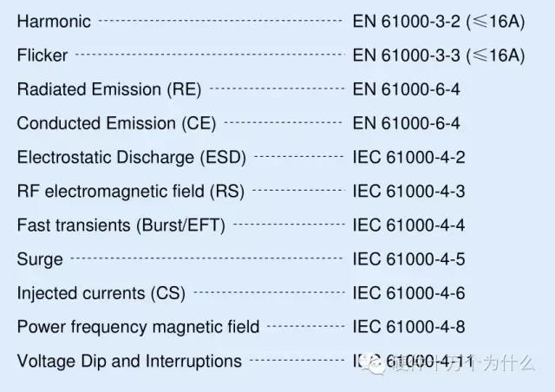The height and width of the screenshot is (392, 555).
Task: Click the Electrostatic Discharge (ESD) label
Action: tap(132, 157)
